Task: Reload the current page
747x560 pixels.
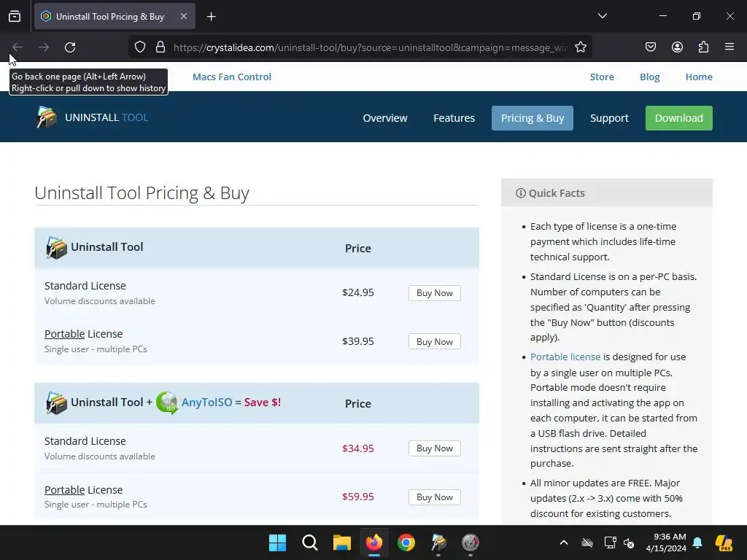Action: tap(70, 47)
